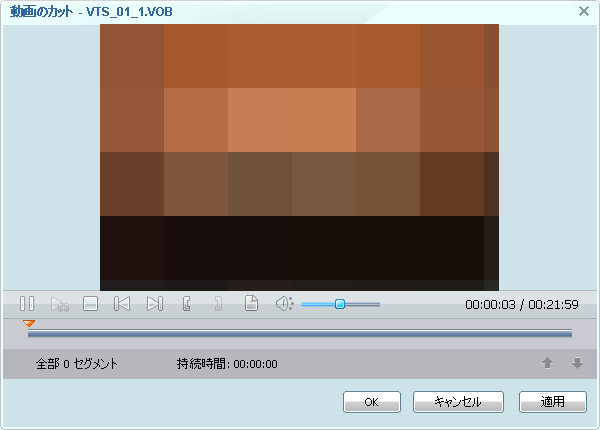Jump to previous frame button

coord(122,304)
